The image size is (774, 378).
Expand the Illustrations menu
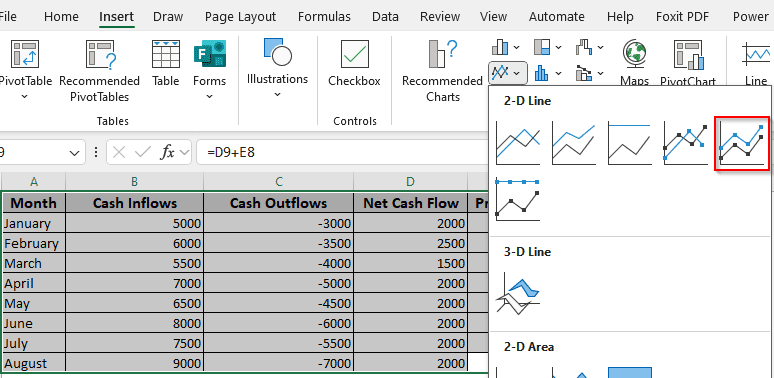[x=277, y=68]
